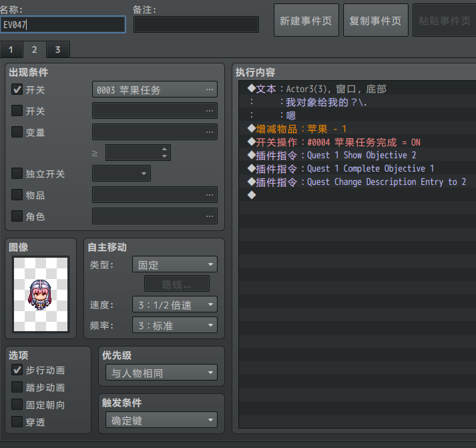Open the 速度 dropdown showing 1/2 倍速
Image resolution: width=476 pixels, height=448 pixels.
[x=175, y=304]
